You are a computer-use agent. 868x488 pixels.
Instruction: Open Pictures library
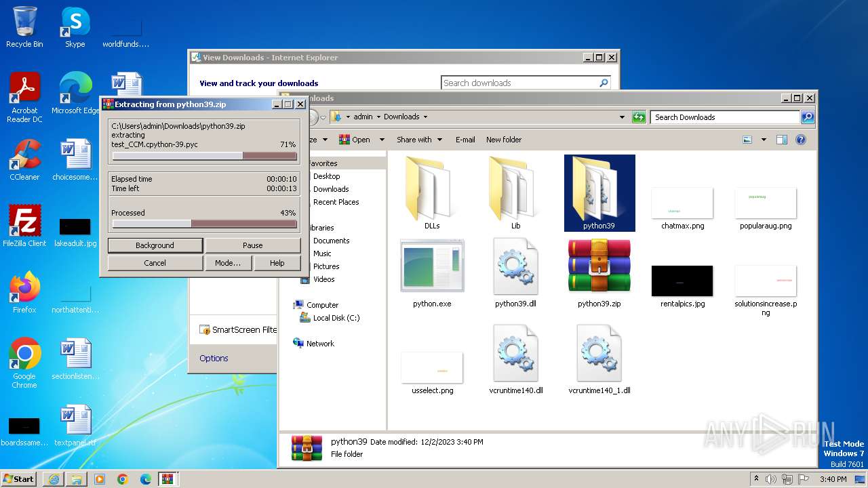326,266
